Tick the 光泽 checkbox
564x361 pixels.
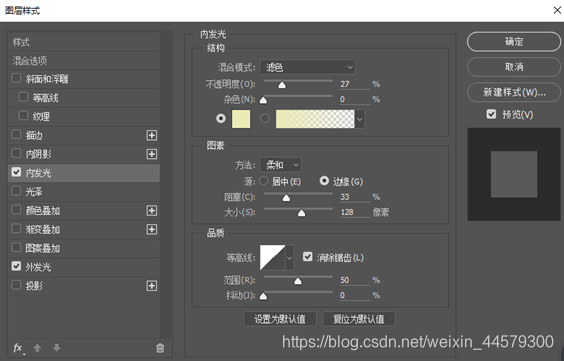tap(16, 191)
